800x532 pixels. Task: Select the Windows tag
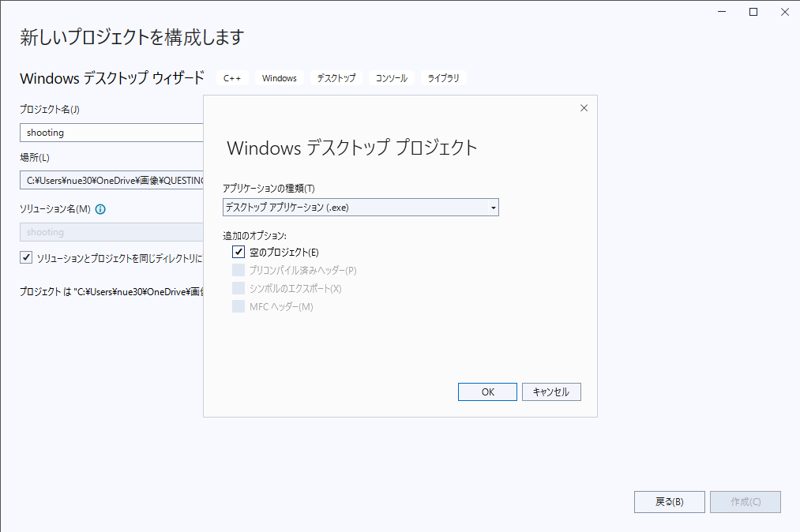click(x=279, y=77)
